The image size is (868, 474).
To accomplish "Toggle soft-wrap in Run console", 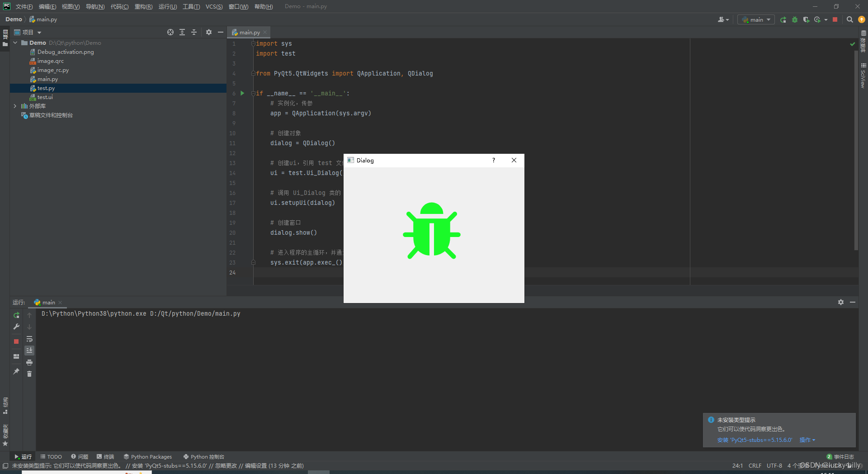I will pos(29,339).
